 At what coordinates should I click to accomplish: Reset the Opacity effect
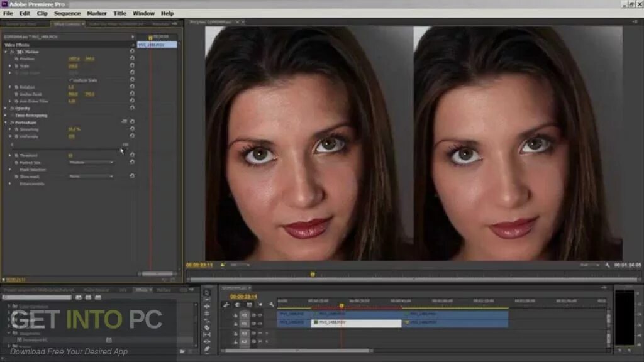tap(132, 107)
